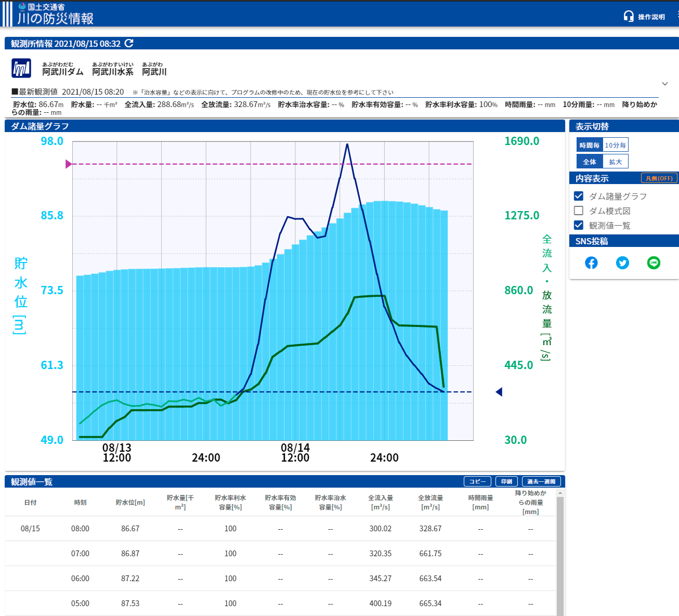Share to Facebook via its icon
679x616 pixels.
[591, 263]
